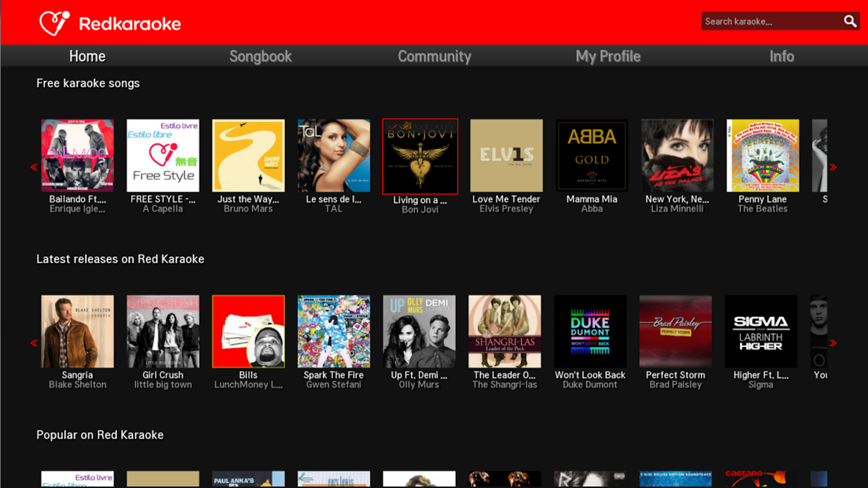Click the search magnifier icon
The height and width of the screenshot is (488, 868).
(850, 21)
